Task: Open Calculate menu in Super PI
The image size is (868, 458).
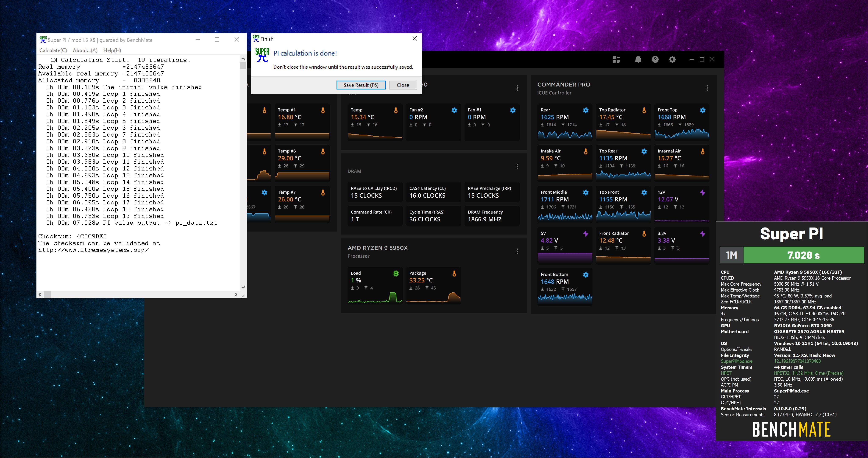Action: tap(53, 50)
